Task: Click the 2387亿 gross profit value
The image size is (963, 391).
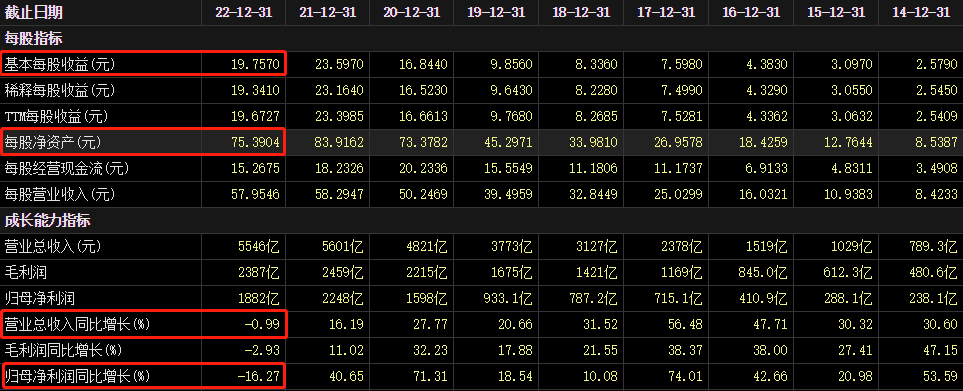Action: 259,273
